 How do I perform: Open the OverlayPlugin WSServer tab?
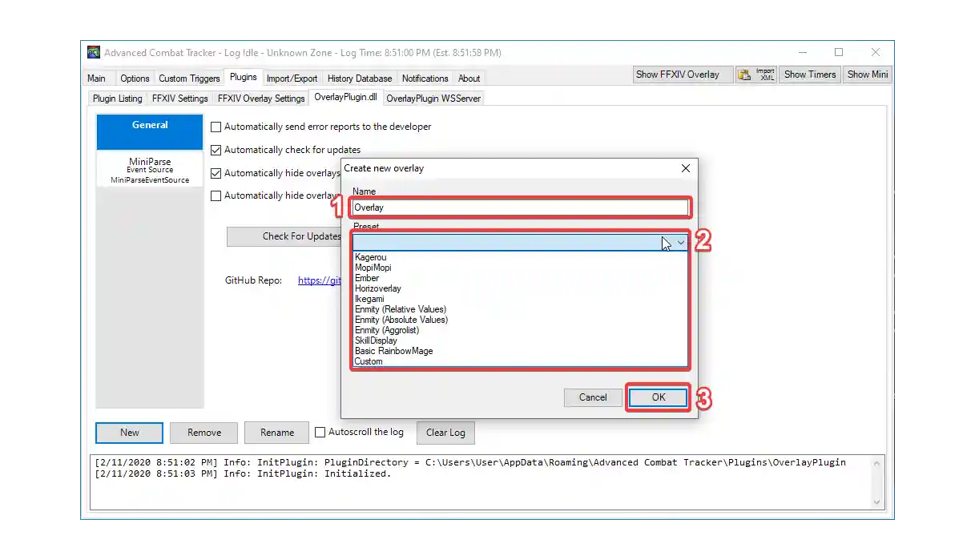pos(433,98)
